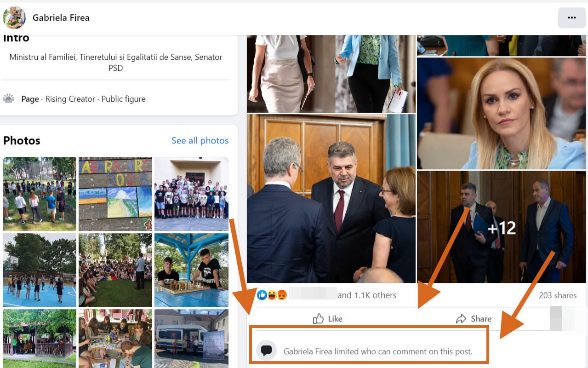Open the colorful painted 2023 artwork photo
Image resolution: width=588 pixels, height=368 pixels.
115,194
